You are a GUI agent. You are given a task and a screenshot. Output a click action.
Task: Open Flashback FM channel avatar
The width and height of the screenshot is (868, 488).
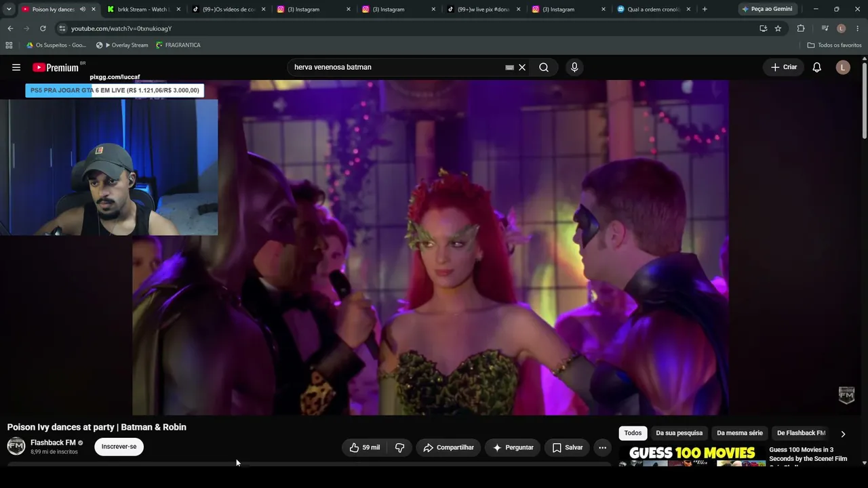[16, 446]
